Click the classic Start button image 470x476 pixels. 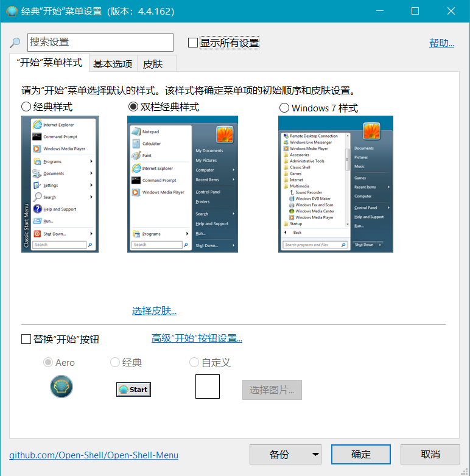click(133, 390)
